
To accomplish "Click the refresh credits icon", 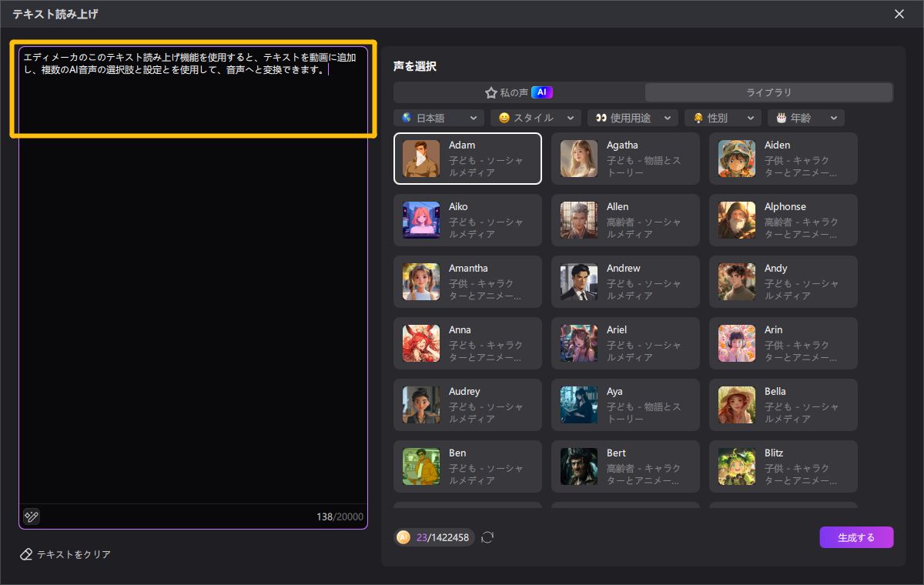I will 487,537.
